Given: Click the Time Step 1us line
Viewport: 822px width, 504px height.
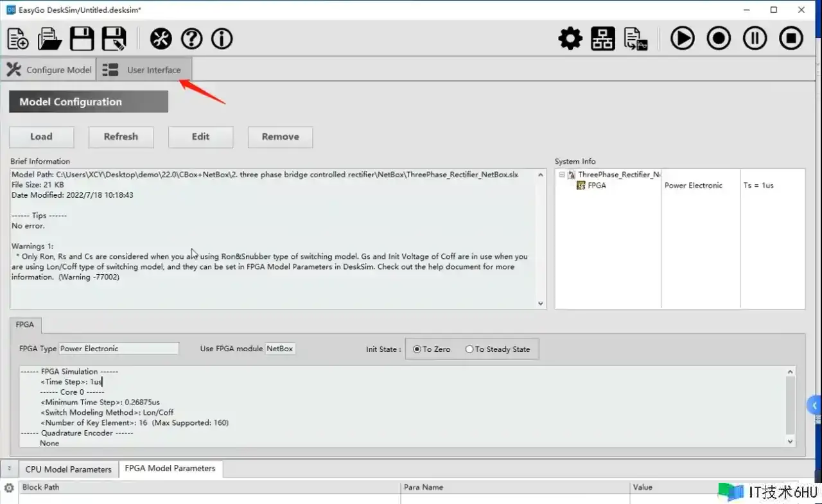Looking at the screenshot, I should (x=71, y=382).
